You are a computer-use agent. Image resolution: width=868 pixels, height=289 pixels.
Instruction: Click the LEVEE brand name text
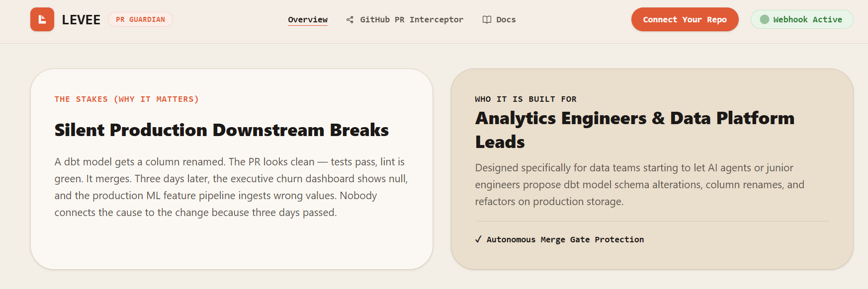[81, 20]
